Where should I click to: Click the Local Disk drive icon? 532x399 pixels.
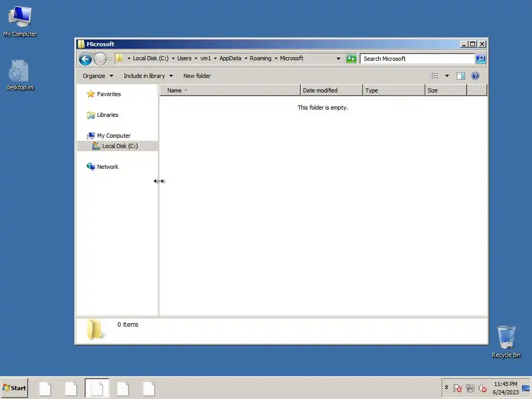(96, 146)
